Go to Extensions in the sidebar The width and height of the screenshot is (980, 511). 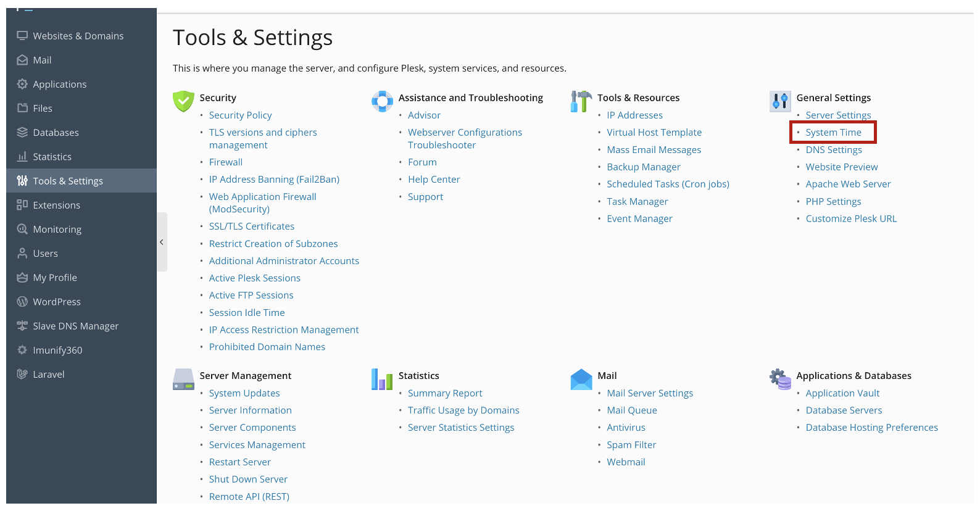click(x=56, y=205)
